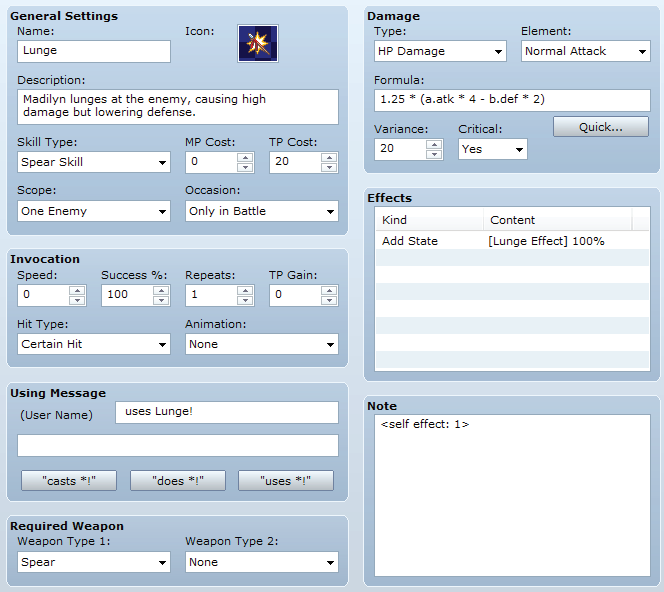
Task: Open the Weapon Type 2 dropdown
Action: coord(262,562)
